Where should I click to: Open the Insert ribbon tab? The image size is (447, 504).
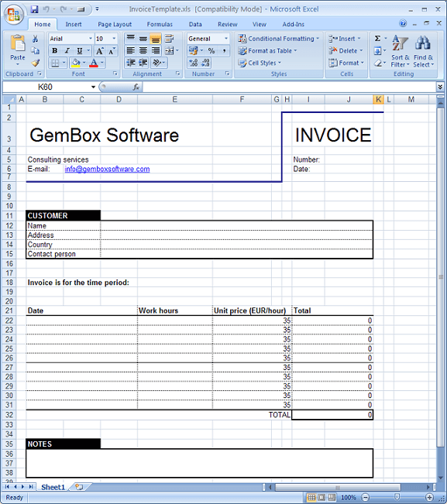[74, 24]
